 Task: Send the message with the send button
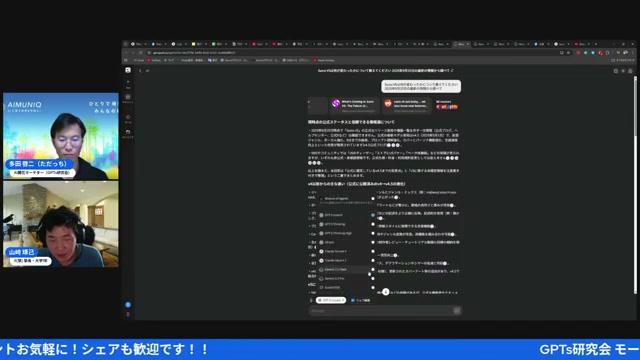pyautogui.click(x=457, y=311)
